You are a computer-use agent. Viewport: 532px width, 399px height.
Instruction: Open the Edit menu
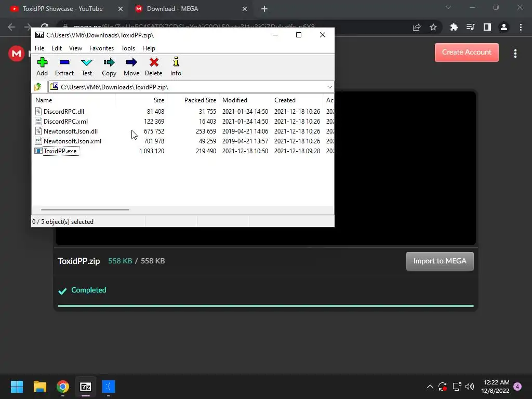(x=56, y=48)
